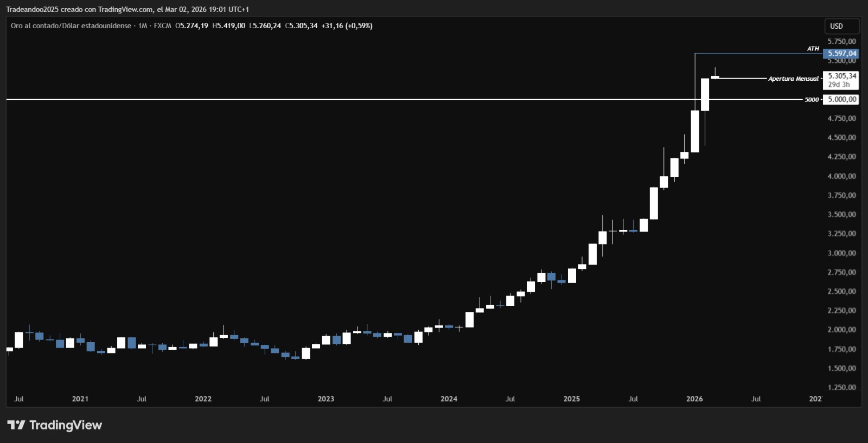Click the '5000' horizontal line label
Screen dimensions: 868x443
click(x=811, y=100)
